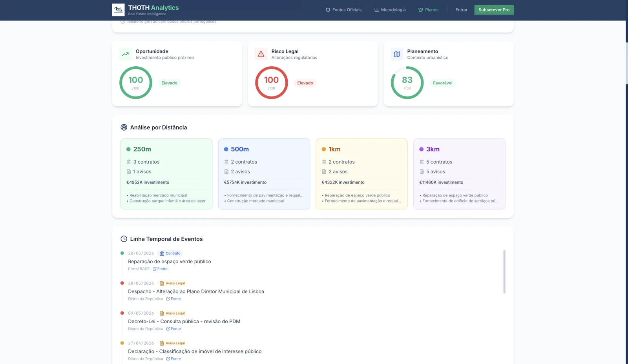Click the document icon beside 1 avisos

(x=129, y=172)
